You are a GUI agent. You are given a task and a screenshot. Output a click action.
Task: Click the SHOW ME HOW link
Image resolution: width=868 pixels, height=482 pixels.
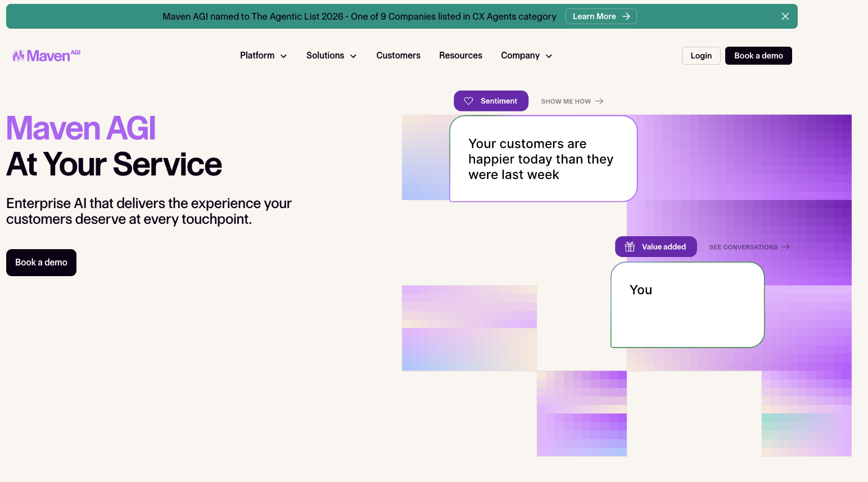[572, 101]
